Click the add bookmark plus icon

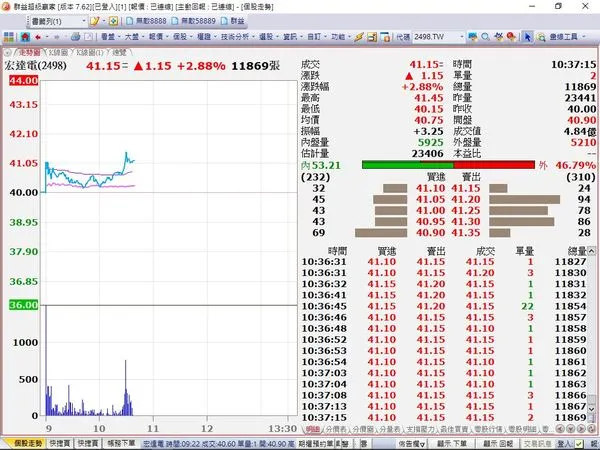[113, 21]
